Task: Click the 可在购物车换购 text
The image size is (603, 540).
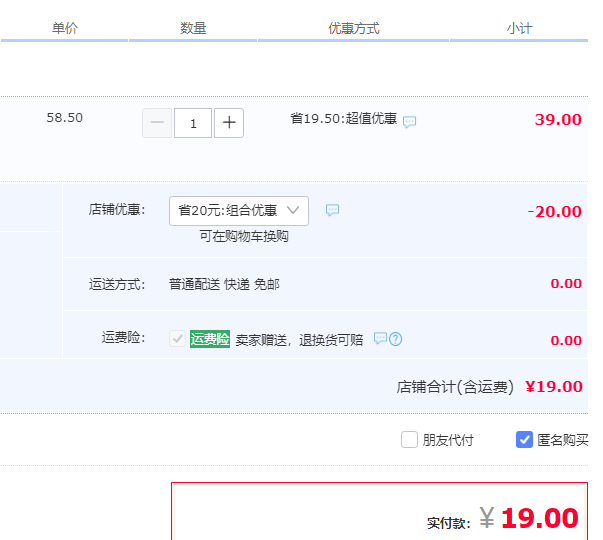Action: click(244, 237)
